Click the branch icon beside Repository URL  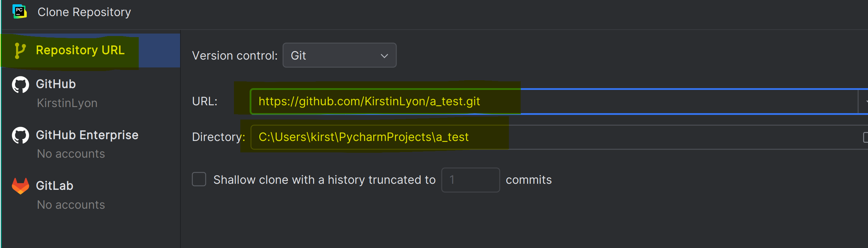pos(20,50)
